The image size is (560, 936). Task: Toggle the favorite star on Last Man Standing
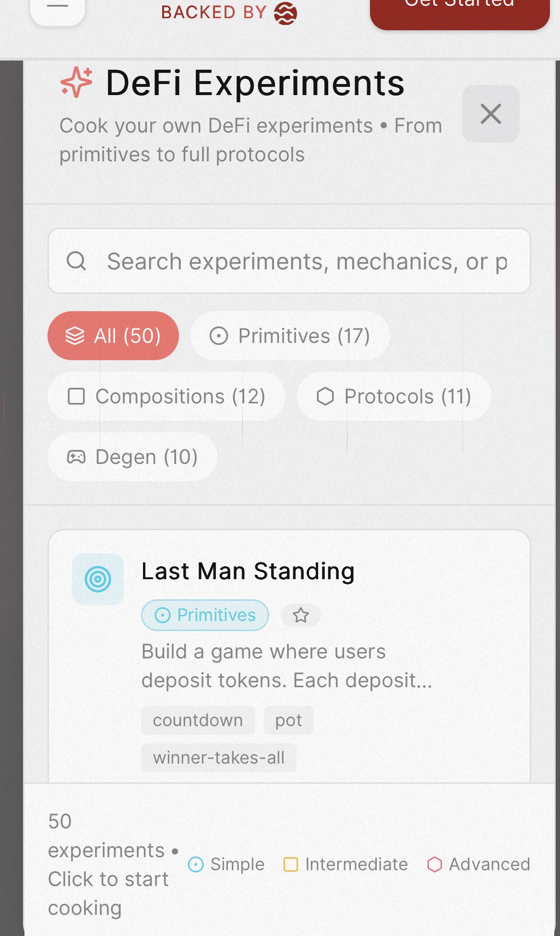[x=301, y=615]
